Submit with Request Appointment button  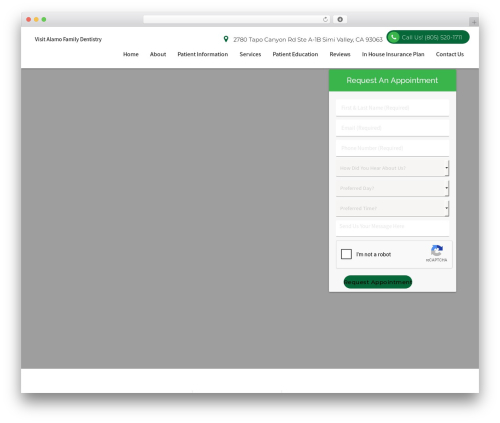378,282
